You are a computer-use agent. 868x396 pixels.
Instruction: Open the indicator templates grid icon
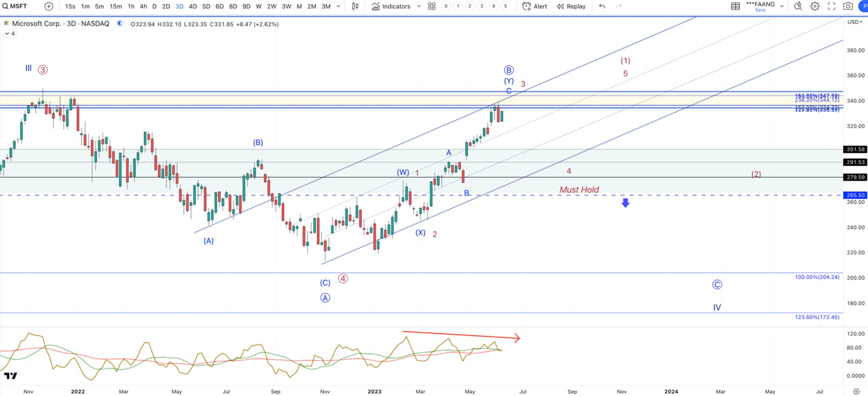[x=431, y=6]
